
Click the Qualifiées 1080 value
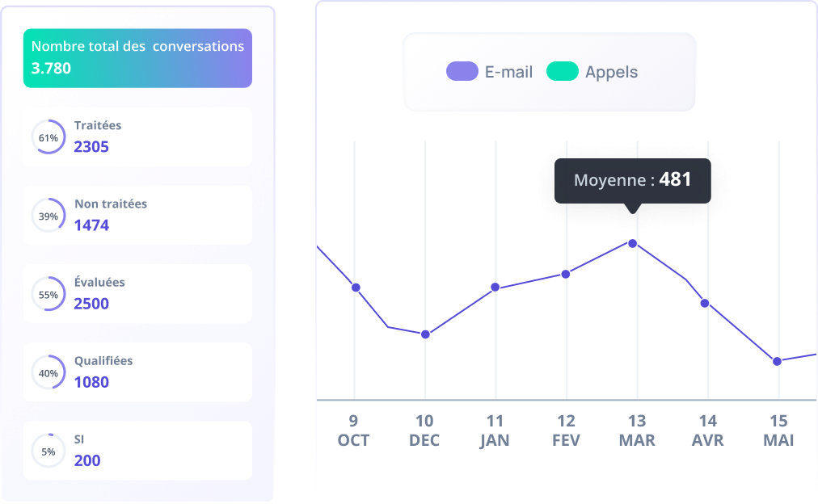(x=91, y=382)
